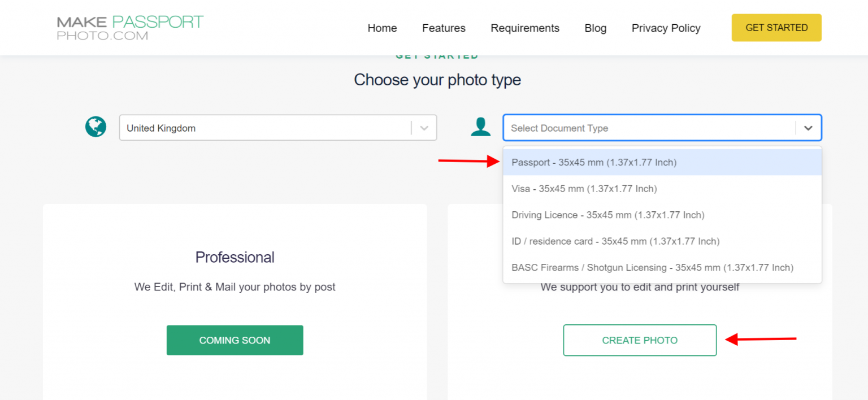
Task: Click the globe icon beside country selector
Action: (96, 127)
